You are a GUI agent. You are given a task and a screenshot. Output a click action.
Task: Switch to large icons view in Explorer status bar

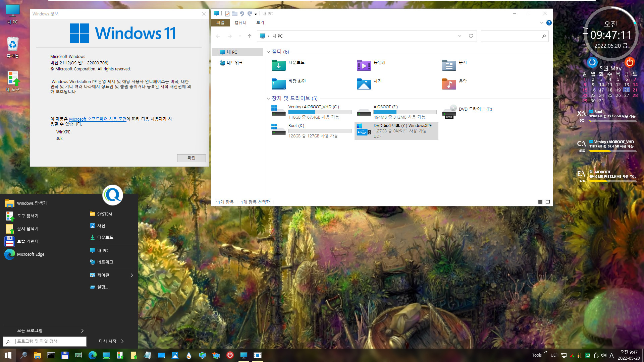click(x=548, y=202)
